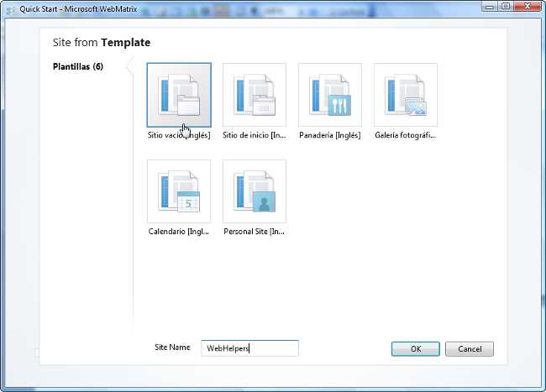Select the Personal Site template icon

255,191
